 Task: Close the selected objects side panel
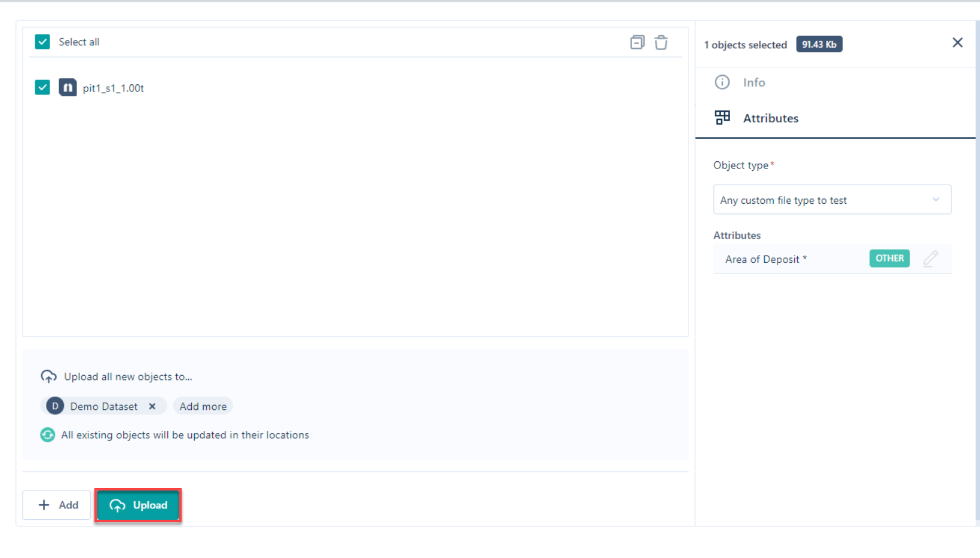[957, 42]
